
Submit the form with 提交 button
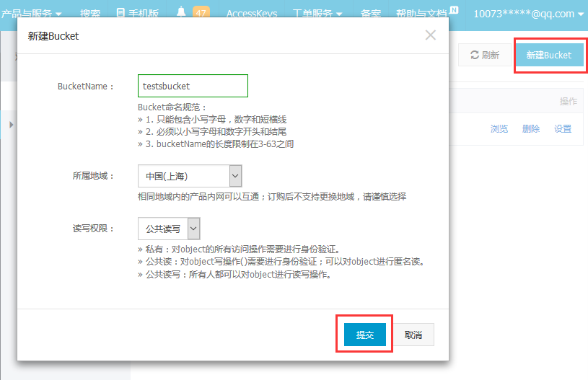[x=365, y=335]
